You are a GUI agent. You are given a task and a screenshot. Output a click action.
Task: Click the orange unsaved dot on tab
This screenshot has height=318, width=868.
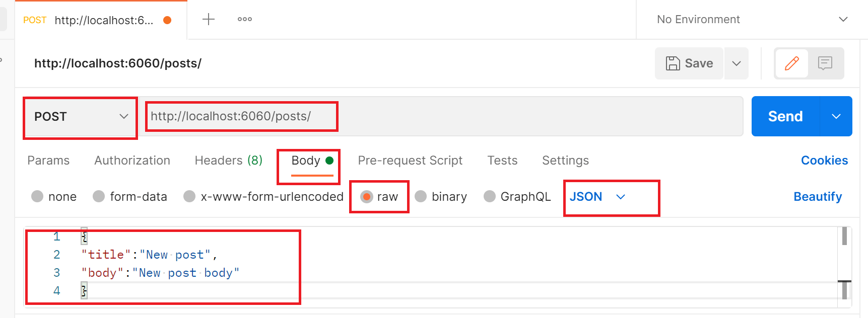pos(167,20)
